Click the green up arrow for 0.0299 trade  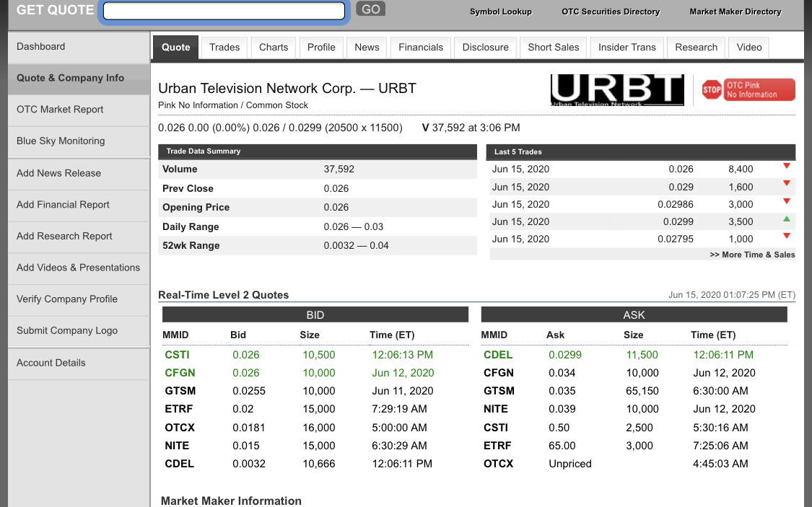coord(786,219)
